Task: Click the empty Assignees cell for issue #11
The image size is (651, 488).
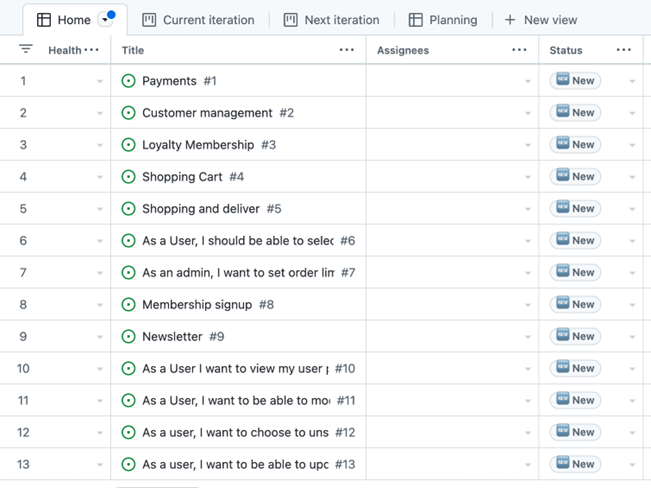Action: (x=453, y=400)
